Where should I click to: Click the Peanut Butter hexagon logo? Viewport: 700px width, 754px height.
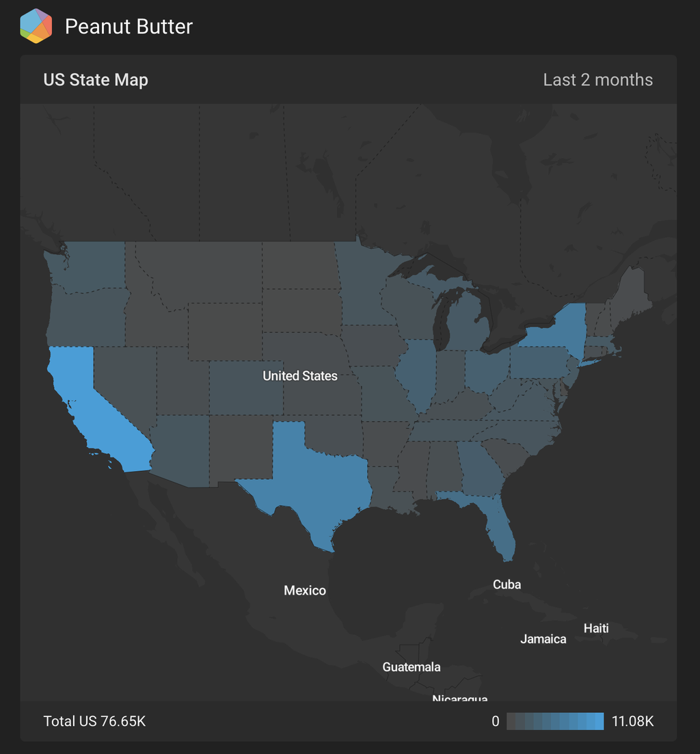[36, 26]
